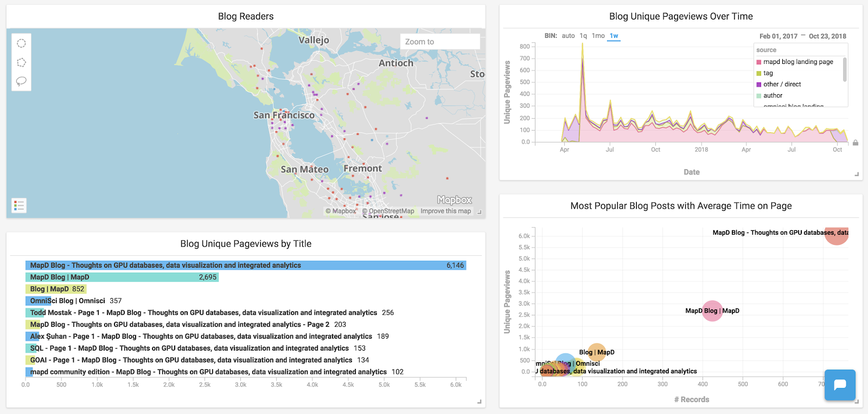Screen dimensions: 868x414
Task: Open the Mapbox attribution link
Action: (341, 211)
